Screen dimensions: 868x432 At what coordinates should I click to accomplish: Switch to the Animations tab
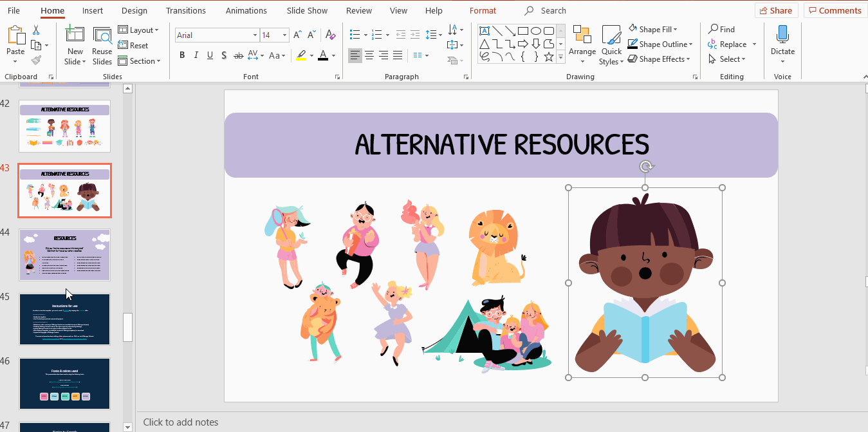246,10
